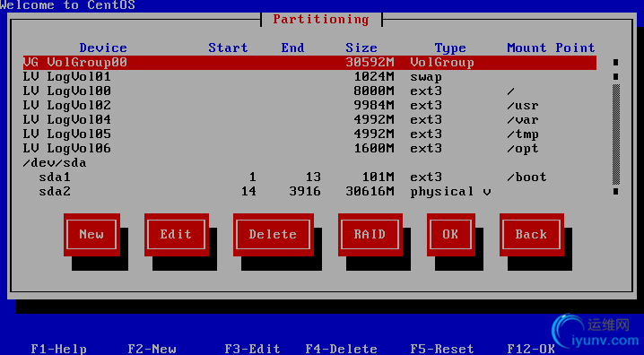Click the /tmp mount point entry
Viewport: 644px width, 355px height.
pos(523,134)
